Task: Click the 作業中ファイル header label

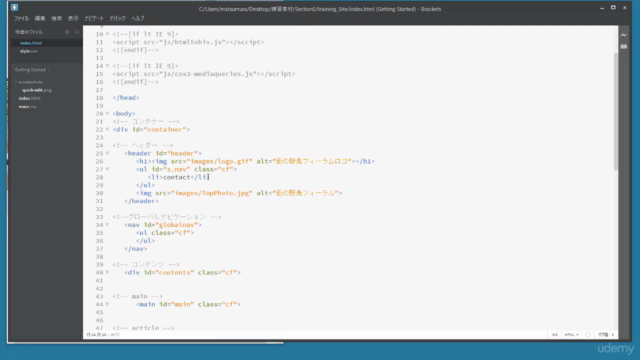Action: (29, 32)
